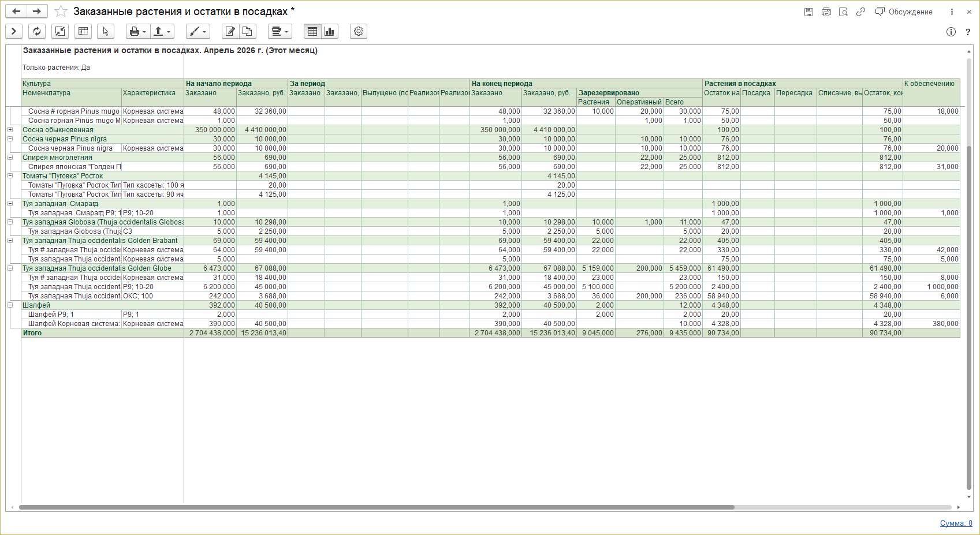
Task: Switch to table view mode
Action: click(312, 31)
